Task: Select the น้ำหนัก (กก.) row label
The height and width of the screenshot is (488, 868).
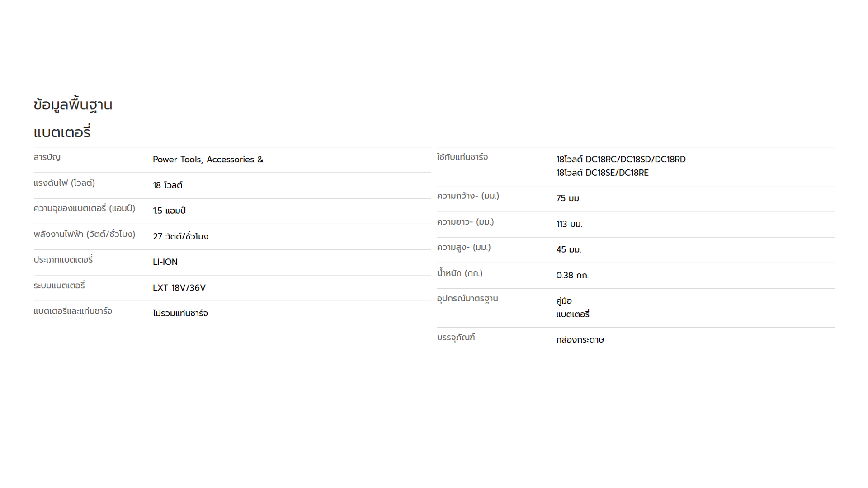Action: (x=459, y=273)
